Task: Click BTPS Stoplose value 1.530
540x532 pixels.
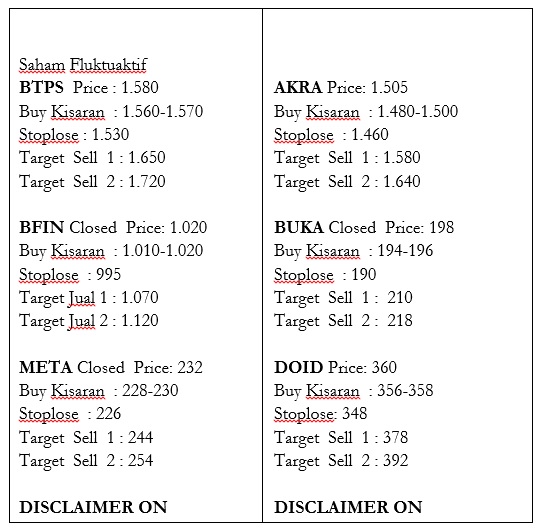Action: tap(111, 135)
